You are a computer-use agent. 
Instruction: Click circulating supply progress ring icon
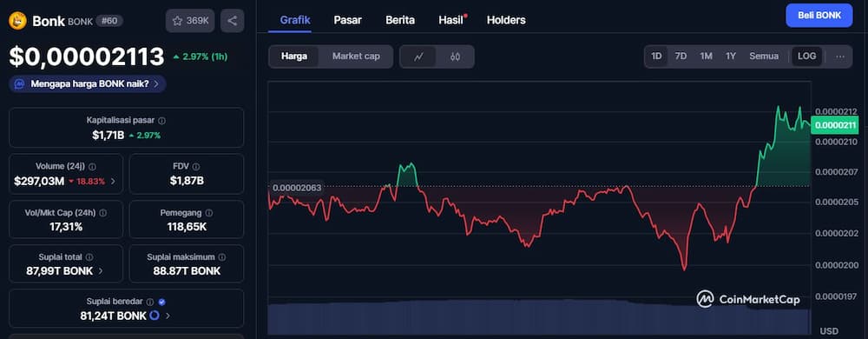[155, 316]
